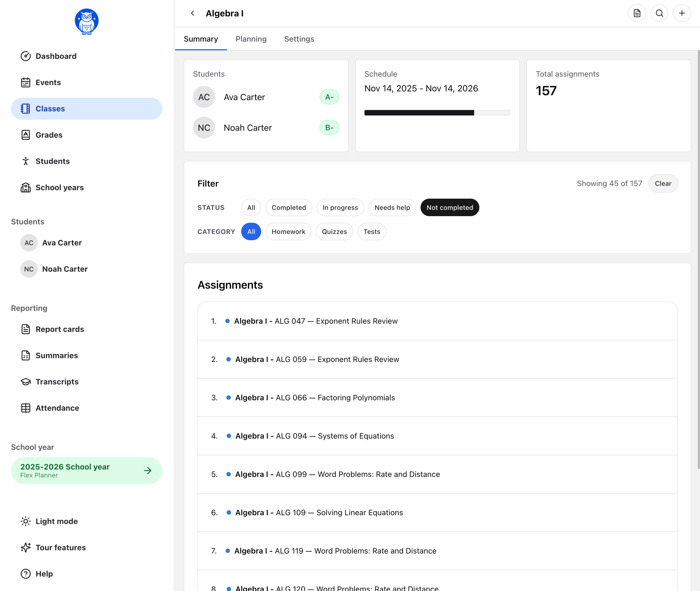The height and width of the screenshot is (591, 700).
Task: Select the All category filter
Action: point(251,232)
